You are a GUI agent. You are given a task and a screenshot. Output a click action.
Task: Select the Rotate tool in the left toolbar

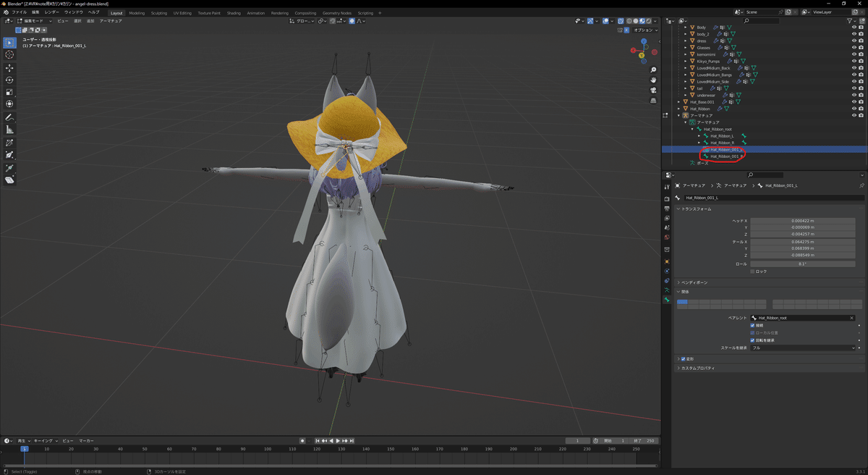point(9,80)
